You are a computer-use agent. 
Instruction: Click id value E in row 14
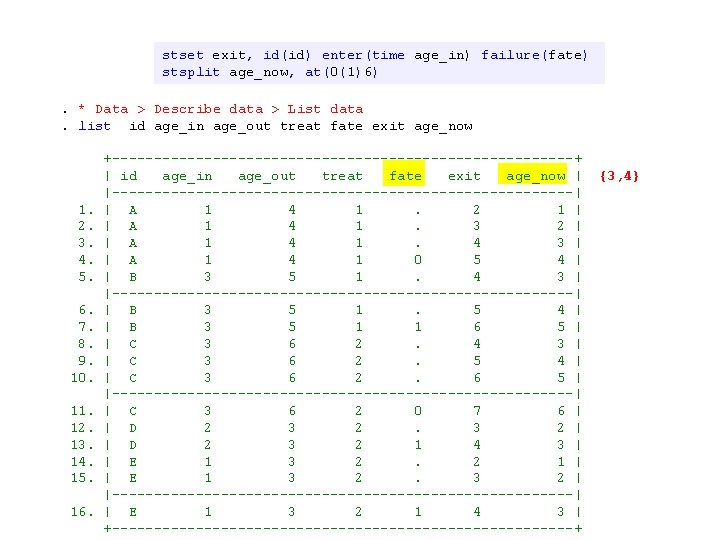click(x=133, y=462)
